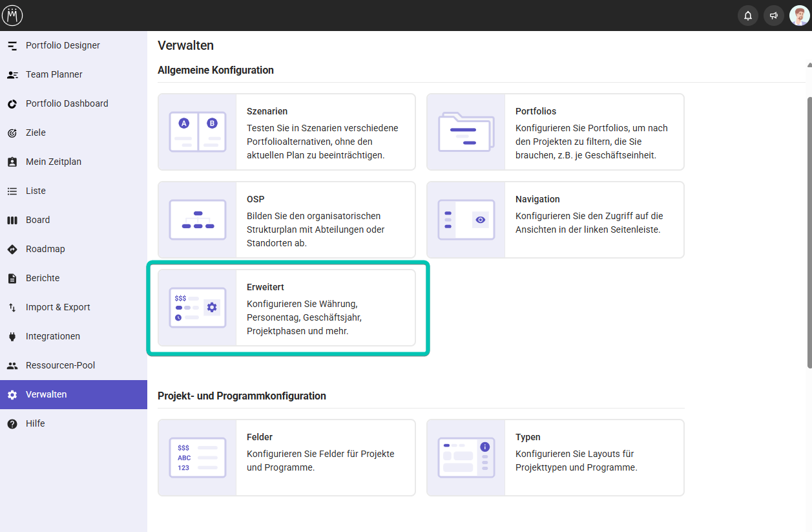Open the announcements megaphone icon
This screenshot has height=532, width=812.
[x=773, y=16]
